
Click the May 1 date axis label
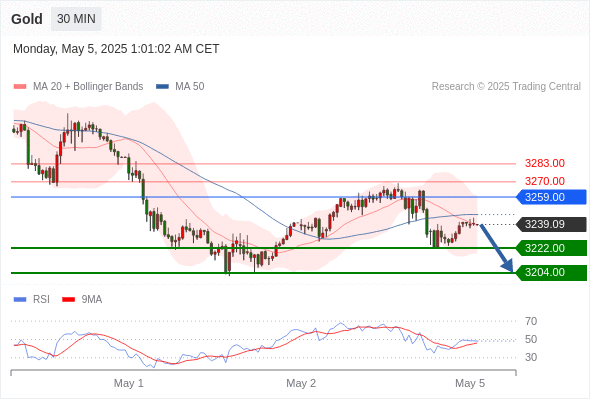[x=129, y=383]
